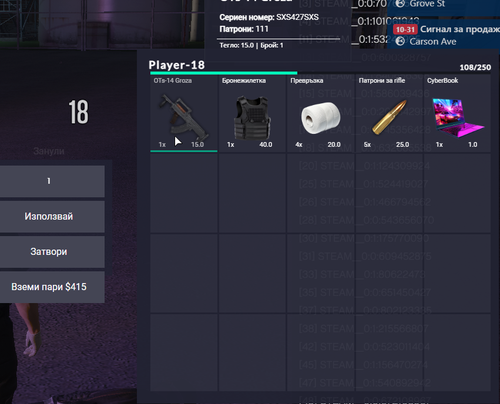Screen dimensions: 500x404
Task: Click the 20.0 weight of bandages
Action: pyautogui.click(x=334, y=145)
